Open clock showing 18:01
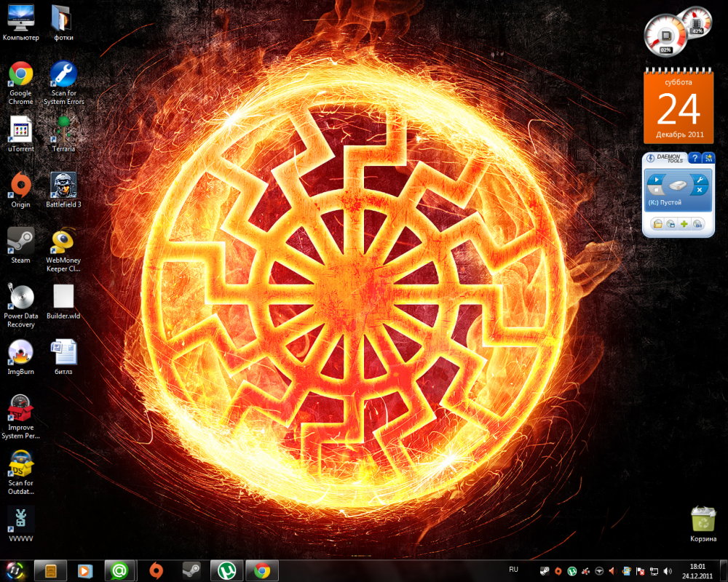 [697, 571]
